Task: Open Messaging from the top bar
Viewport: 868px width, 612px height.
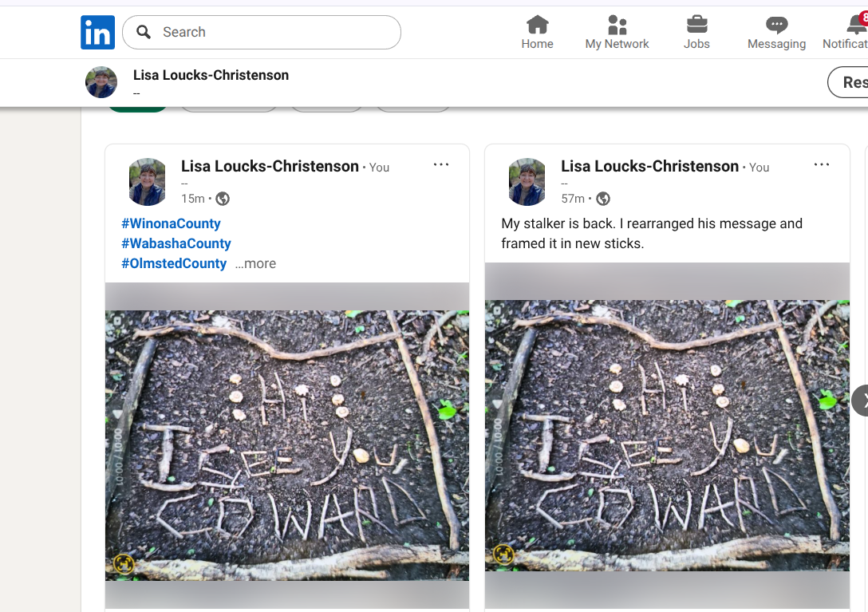Action: (x=776, y=32)
